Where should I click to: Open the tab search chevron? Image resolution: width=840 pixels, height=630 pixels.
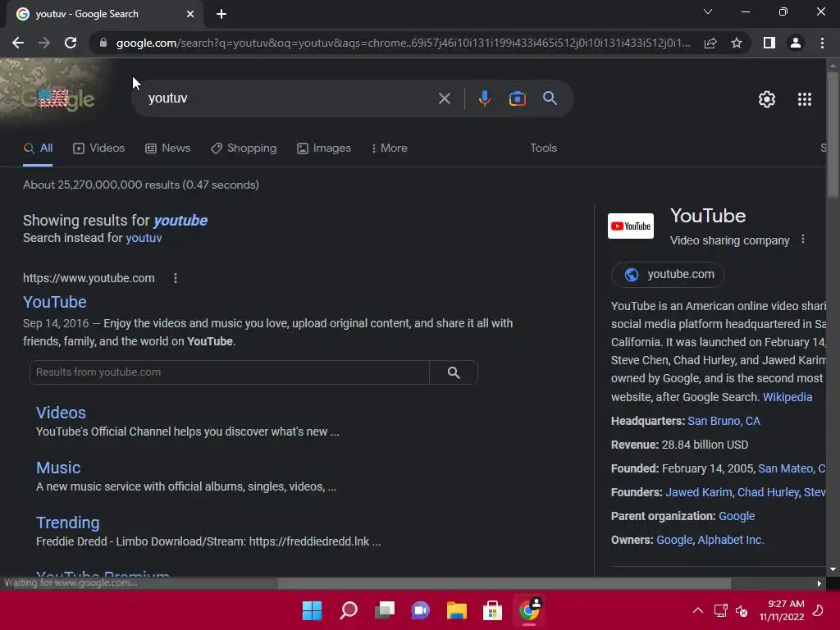(x=708, y=11)
